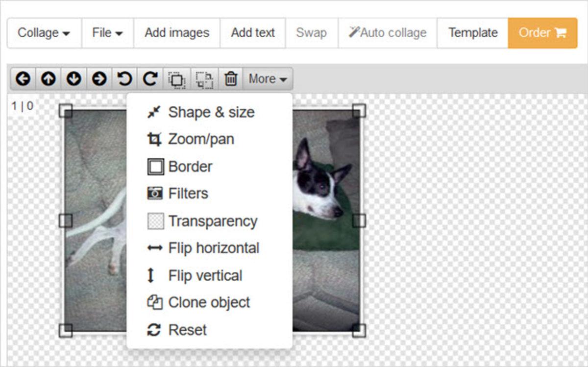Viewport: 588px width, 367px height.
Task: Rotate image clockwise with toolbar icon
Action: coord(150,78)
